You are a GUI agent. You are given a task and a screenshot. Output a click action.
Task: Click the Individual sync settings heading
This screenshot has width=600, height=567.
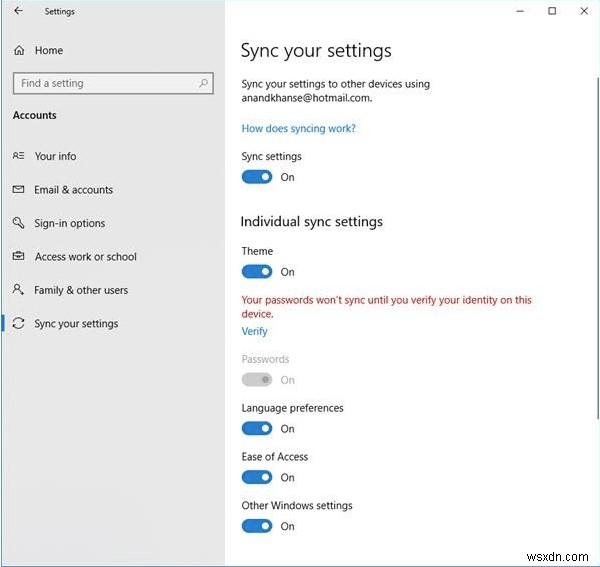click(311, 222)
